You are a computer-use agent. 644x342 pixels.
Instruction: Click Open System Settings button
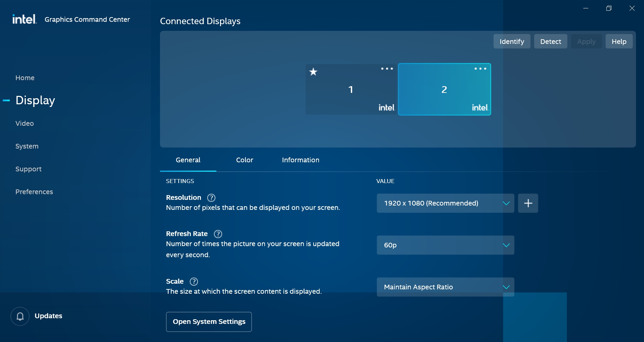[x=209, y=322]
